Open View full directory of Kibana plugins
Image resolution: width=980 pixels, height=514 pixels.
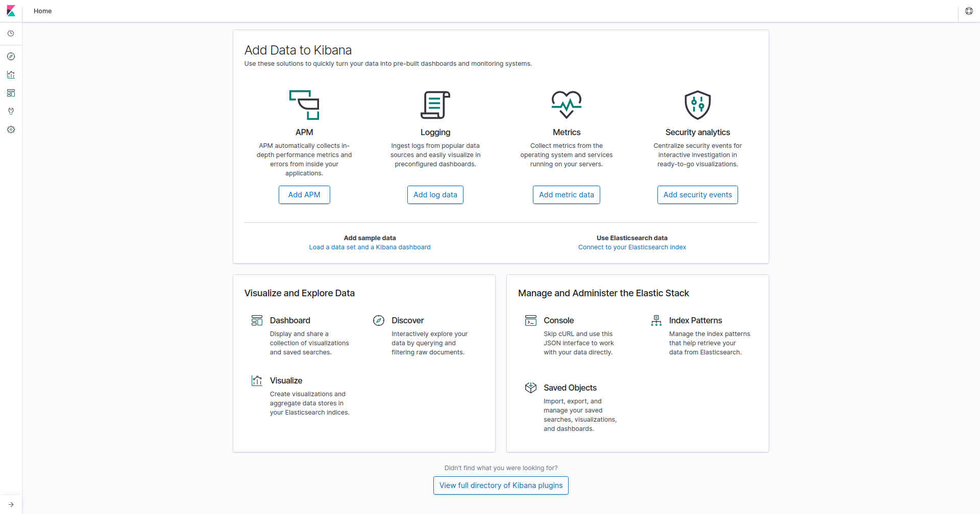(500, 485)
